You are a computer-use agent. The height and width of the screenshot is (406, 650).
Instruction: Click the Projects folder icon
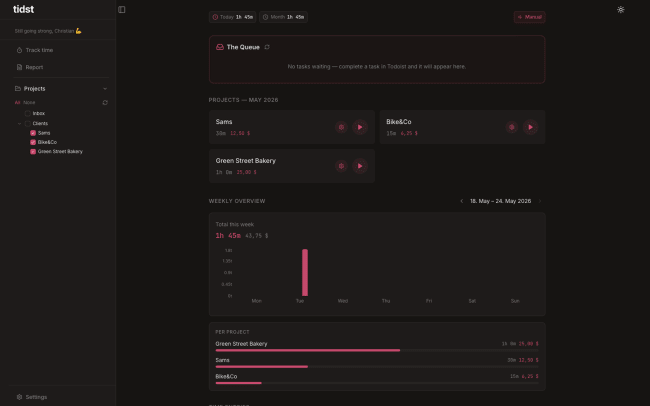(x=17, y=88)
